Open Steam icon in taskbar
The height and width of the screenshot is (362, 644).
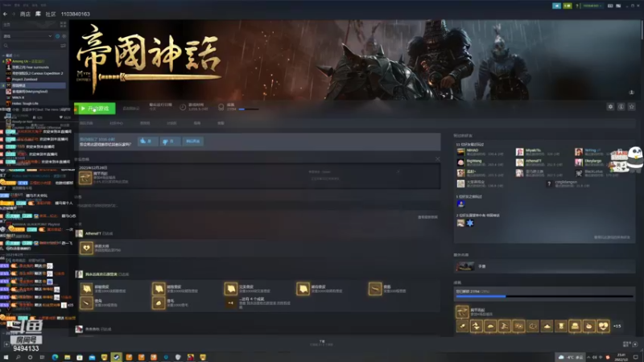pos(116,357)
